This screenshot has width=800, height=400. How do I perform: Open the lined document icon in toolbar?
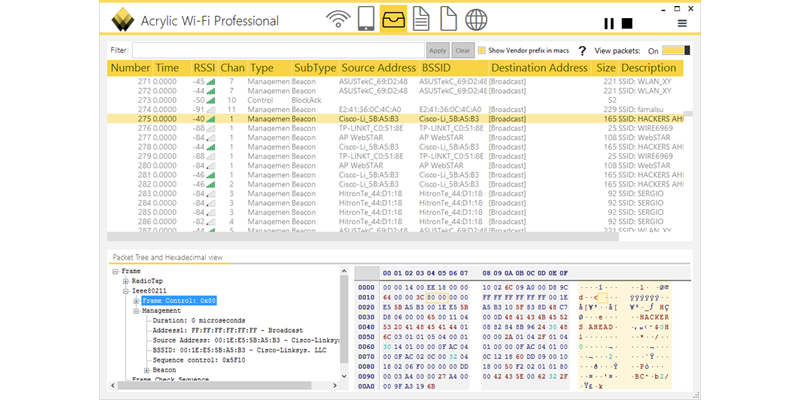click(x=421, y=20)
